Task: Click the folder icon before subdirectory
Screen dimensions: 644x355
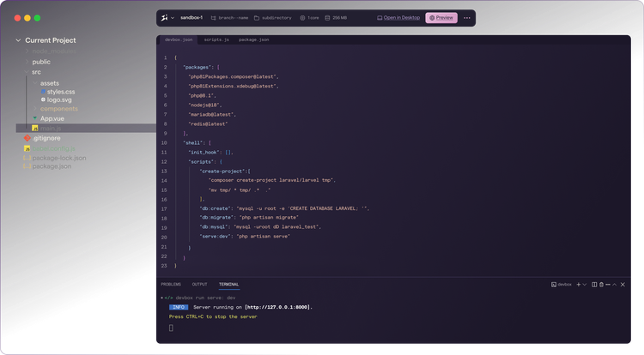Action: click(257, 18)
